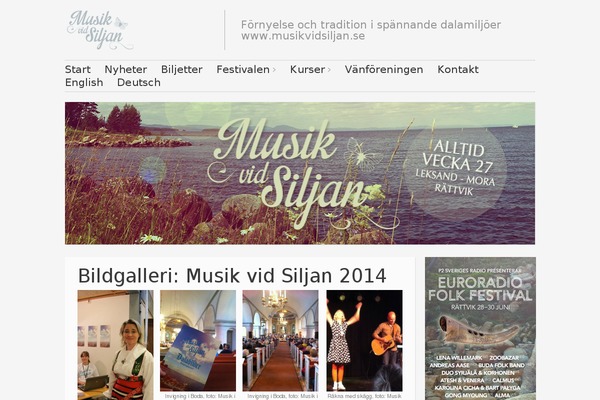The height and width of the screenshot is (400, 600).
Task: Switch the site language to Deutsch
Action: coord(139,82)
